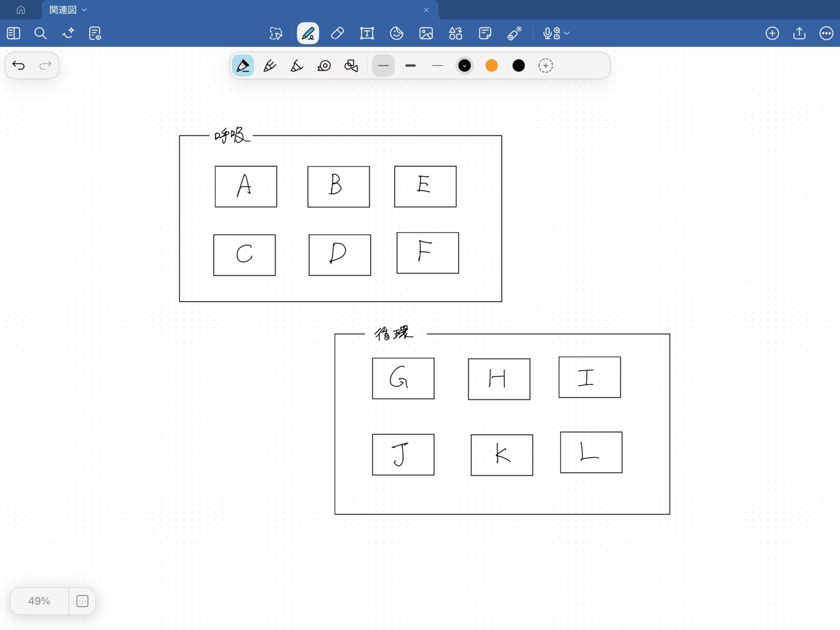Image resolution: width=840 pixels, height=630 pixels.
Task: Open the sticker tool
Action: coord(396,33)
